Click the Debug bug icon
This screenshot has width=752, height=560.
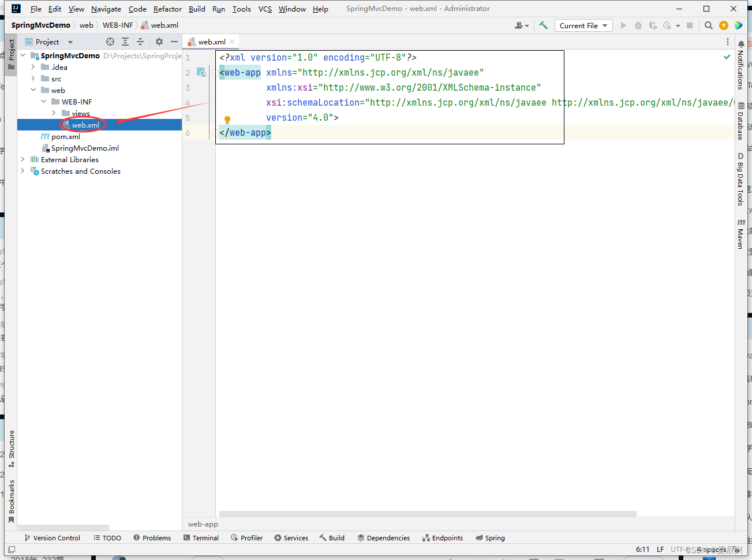[638, 25]
